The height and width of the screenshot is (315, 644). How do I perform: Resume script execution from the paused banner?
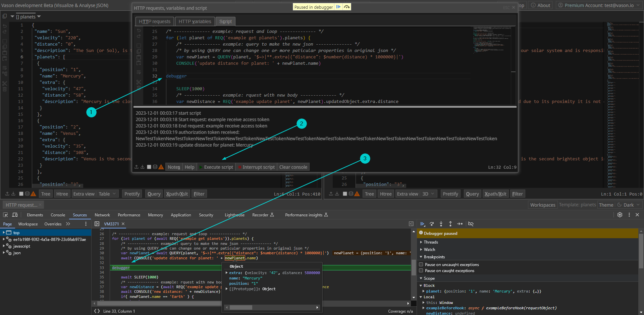tap(339, 7)
